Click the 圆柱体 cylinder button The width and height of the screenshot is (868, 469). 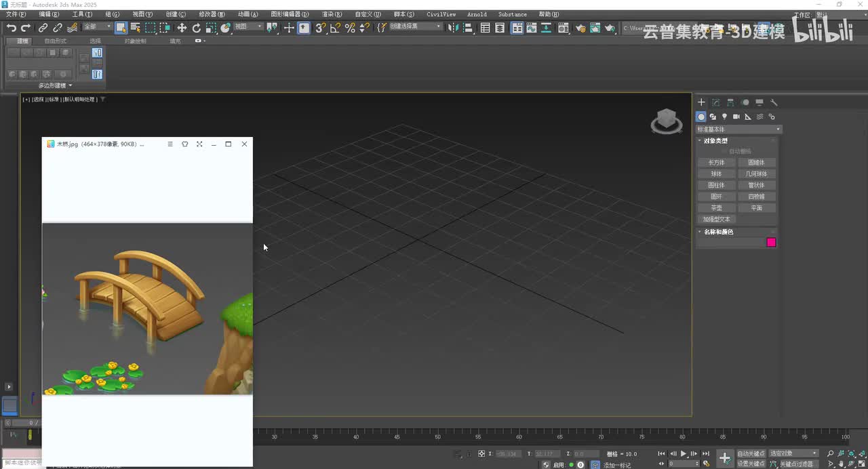[716, 185]
